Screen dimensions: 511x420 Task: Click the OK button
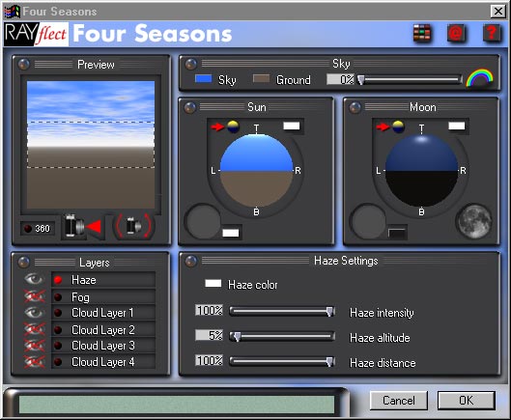pyautogui.click(x=466, y=401)
